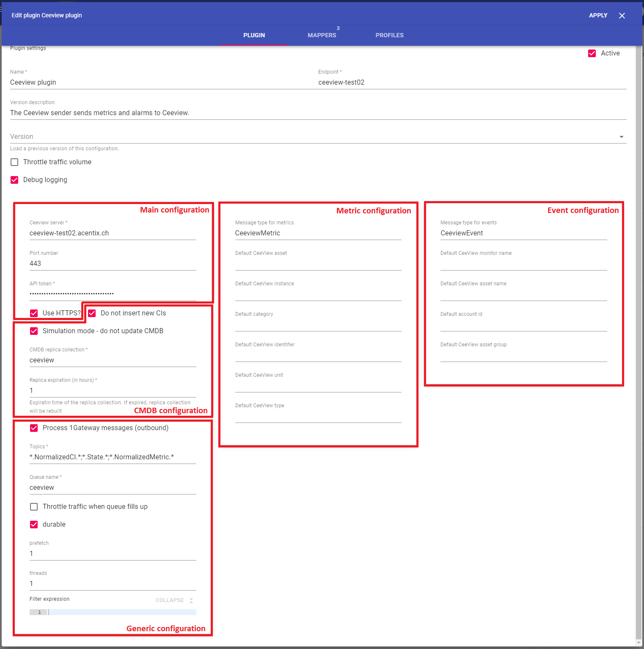Open the PLUGIN tab
The image size is (644, 649).
coord(254,35)
